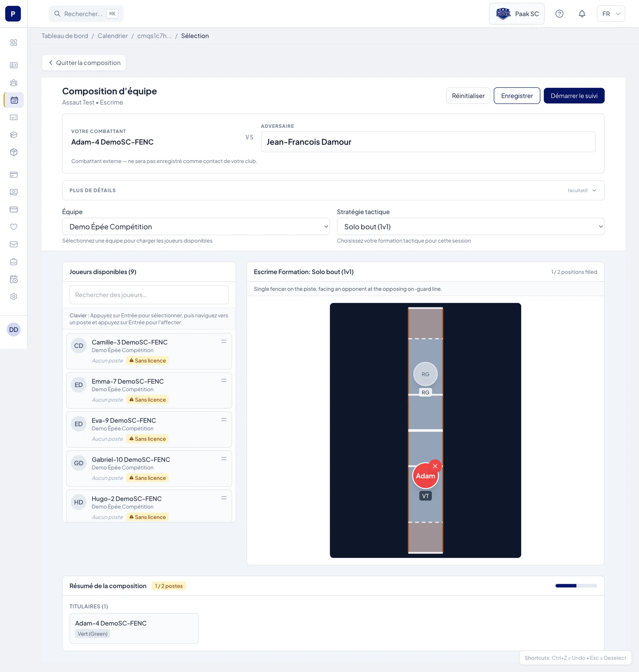Open the briefcase sidebar icon
Viewport: 639px width, 672px height.
click(x=14, y=262)
